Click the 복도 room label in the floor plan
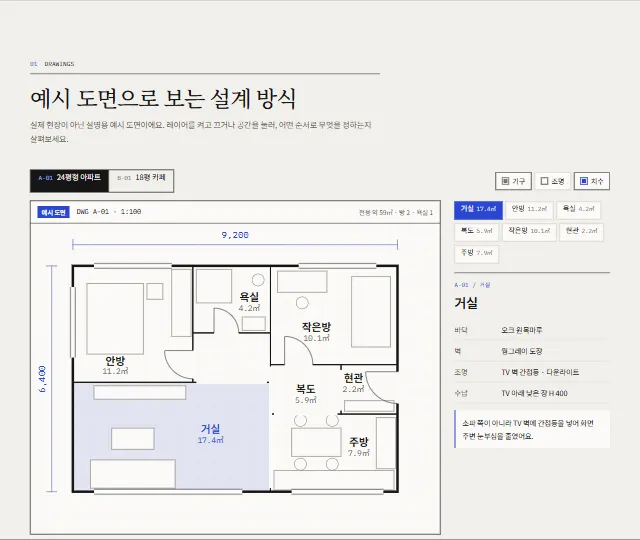Viewport: 640px width, 540px height. click(x=306, y=389)
